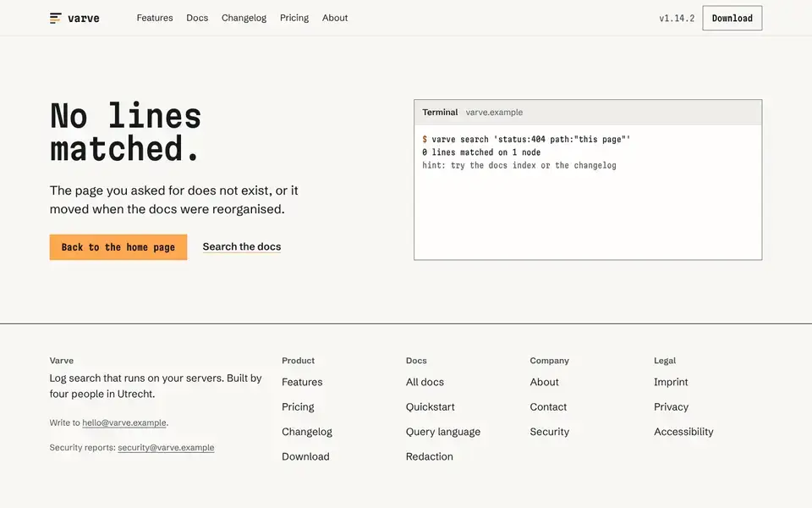This screenshot has height=508, width=812.
Task: Follow the Search the docs link
Action: pos(242,246)
